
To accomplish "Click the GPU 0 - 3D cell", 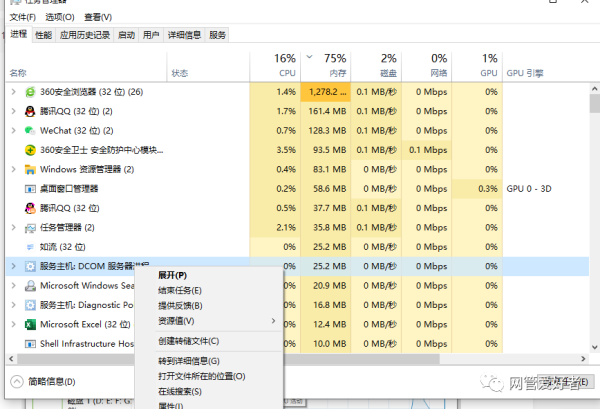I will point(529,189).
